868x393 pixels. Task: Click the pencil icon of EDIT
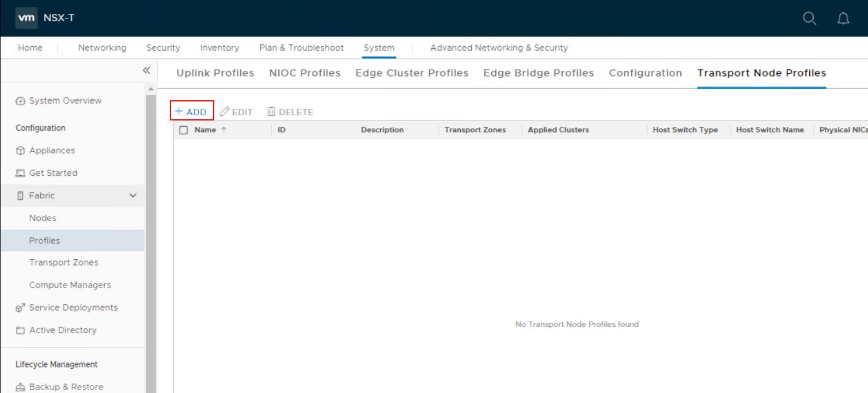[x=225, y=111]
